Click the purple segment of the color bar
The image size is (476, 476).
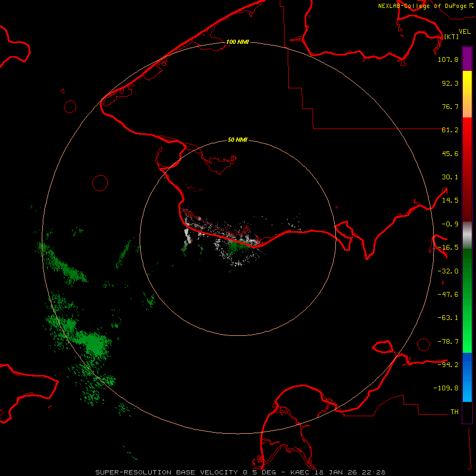point(467,59)
